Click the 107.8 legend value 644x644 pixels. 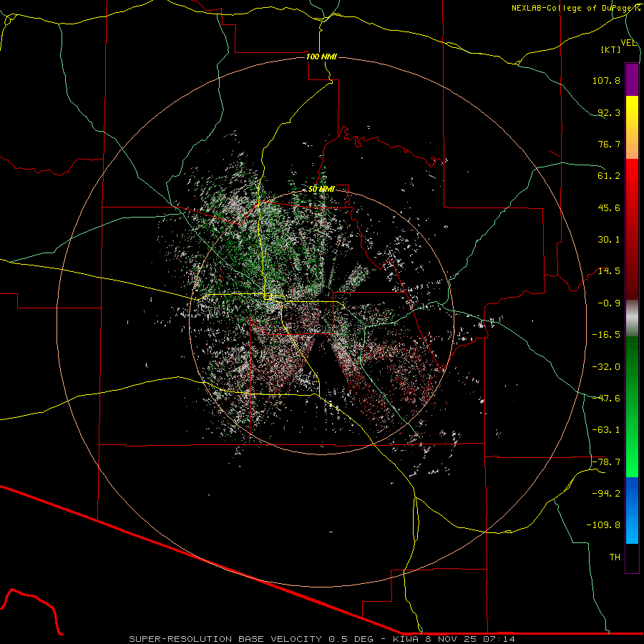(606, 80)
